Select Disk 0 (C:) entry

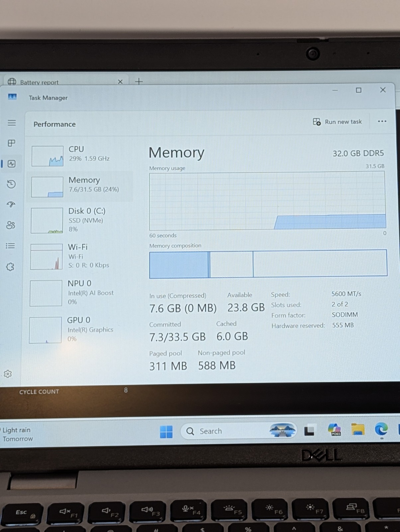(x=80, y=220)
